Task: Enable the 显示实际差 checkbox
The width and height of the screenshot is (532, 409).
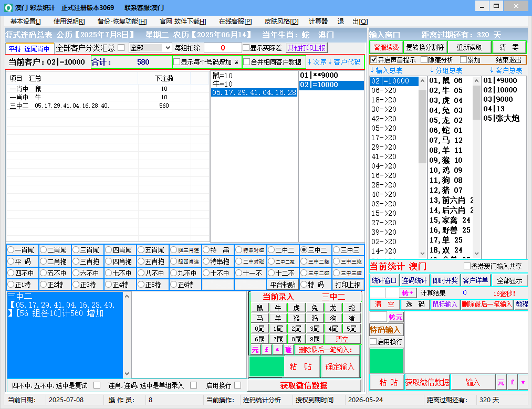Action: point(246,48)
